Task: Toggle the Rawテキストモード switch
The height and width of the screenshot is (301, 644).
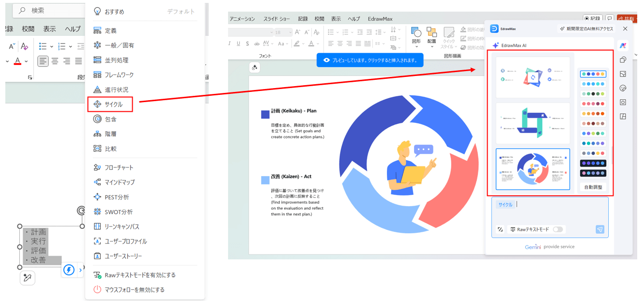Action: point(557,229)
